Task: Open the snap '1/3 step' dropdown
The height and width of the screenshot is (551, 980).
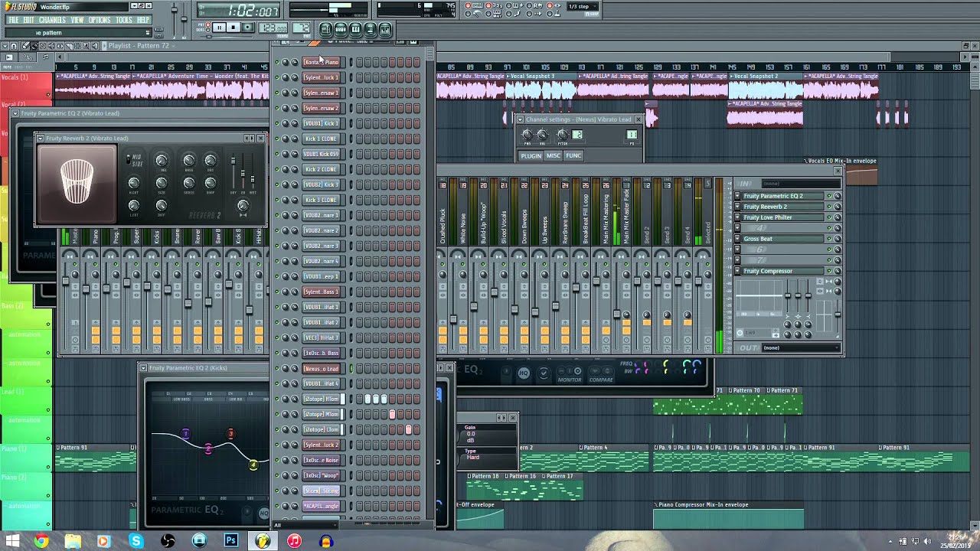Action: [x=583, y=6]
